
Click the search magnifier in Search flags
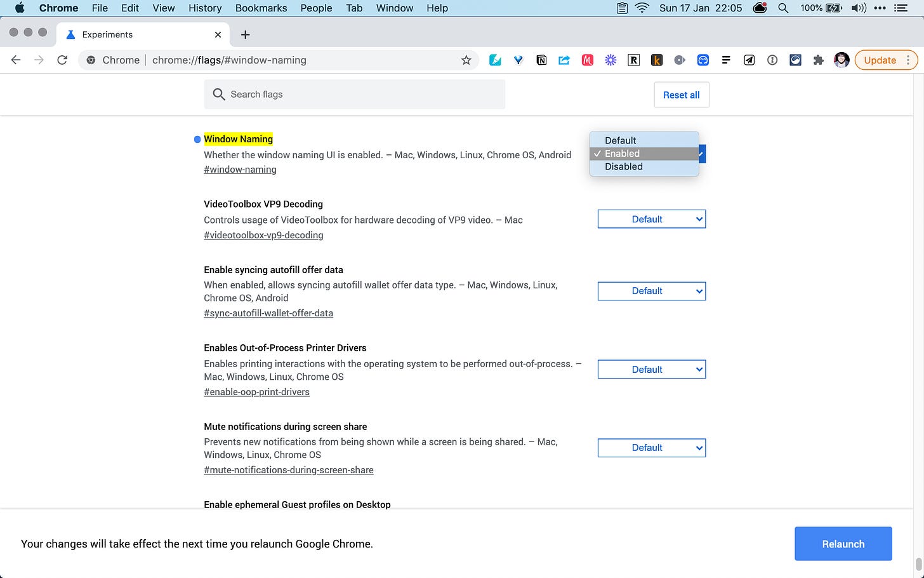click(x=219, y=94)
